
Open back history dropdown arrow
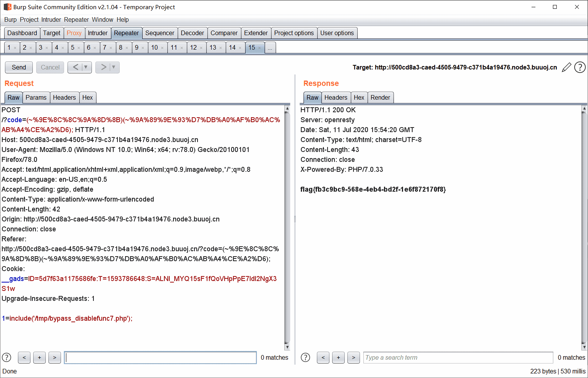pos(86,67)
